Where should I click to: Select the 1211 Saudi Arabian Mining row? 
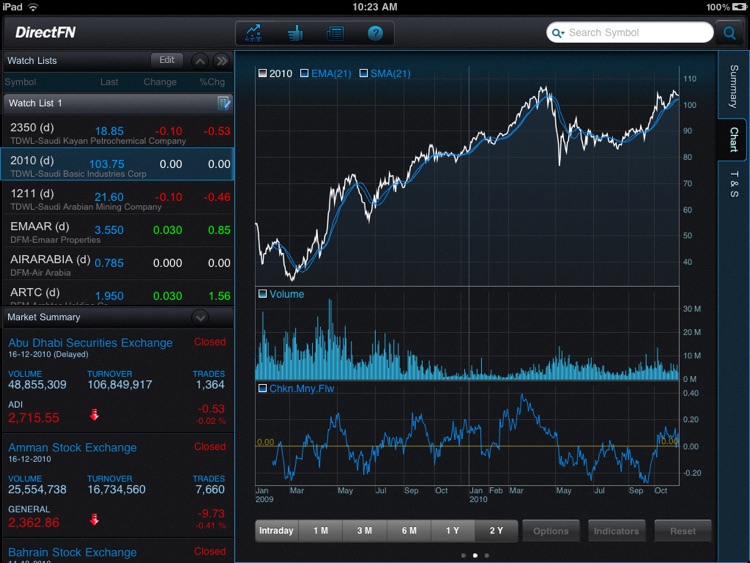coord(118,198)
